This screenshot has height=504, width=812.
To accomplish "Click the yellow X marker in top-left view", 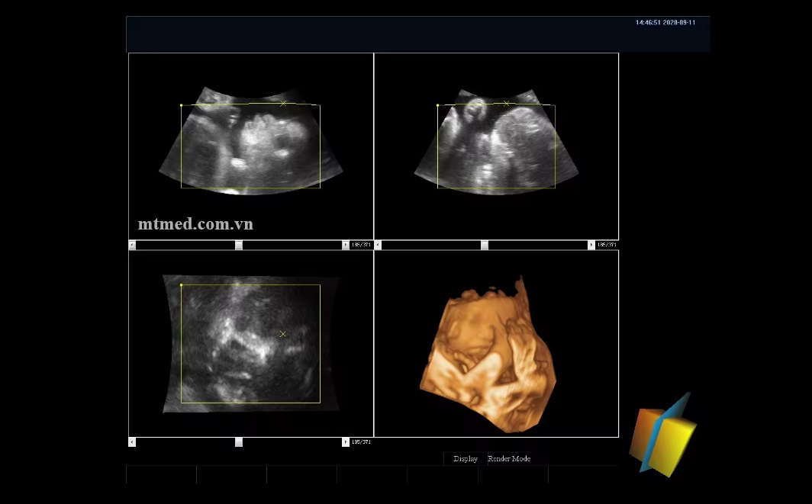I will 282,104.
